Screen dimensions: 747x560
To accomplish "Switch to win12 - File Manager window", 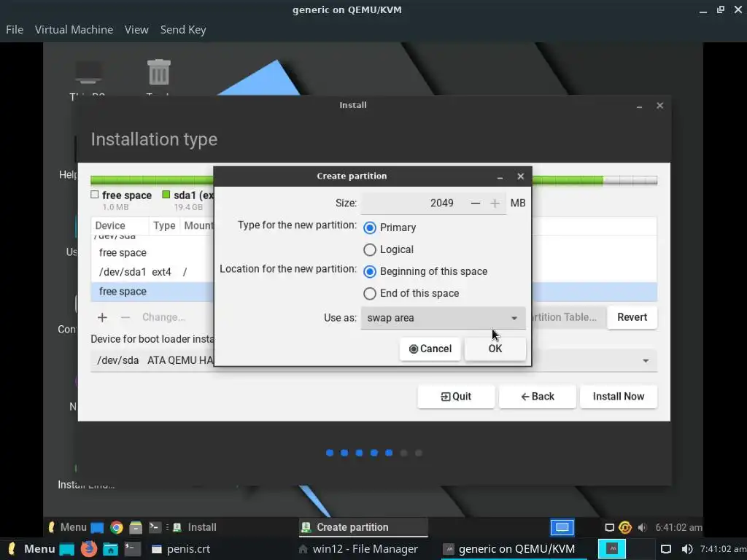I will tap(357, 549).
